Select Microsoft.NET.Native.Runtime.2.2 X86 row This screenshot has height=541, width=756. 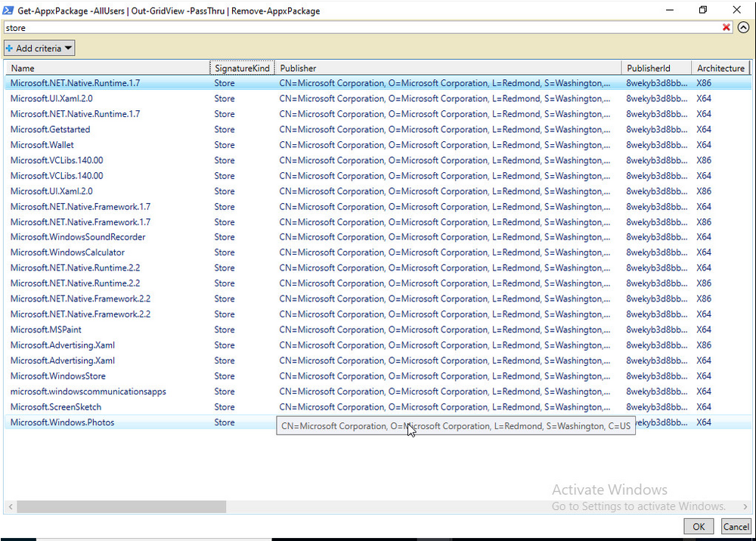[378, 283]
